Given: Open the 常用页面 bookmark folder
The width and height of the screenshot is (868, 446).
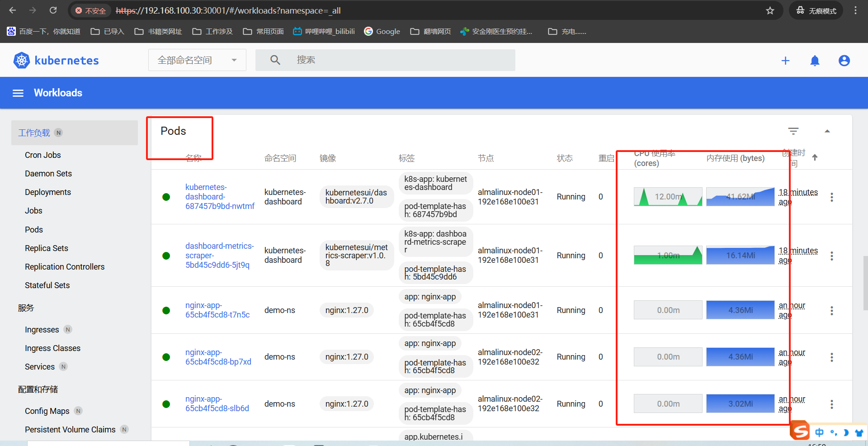Looking at the screenshot, I should pos(264,31).
